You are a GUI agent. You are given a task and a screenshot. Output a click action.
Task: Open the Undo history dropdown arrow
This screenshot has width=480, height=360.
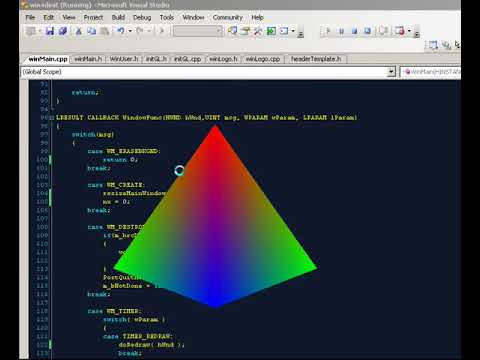pos(130,31)
